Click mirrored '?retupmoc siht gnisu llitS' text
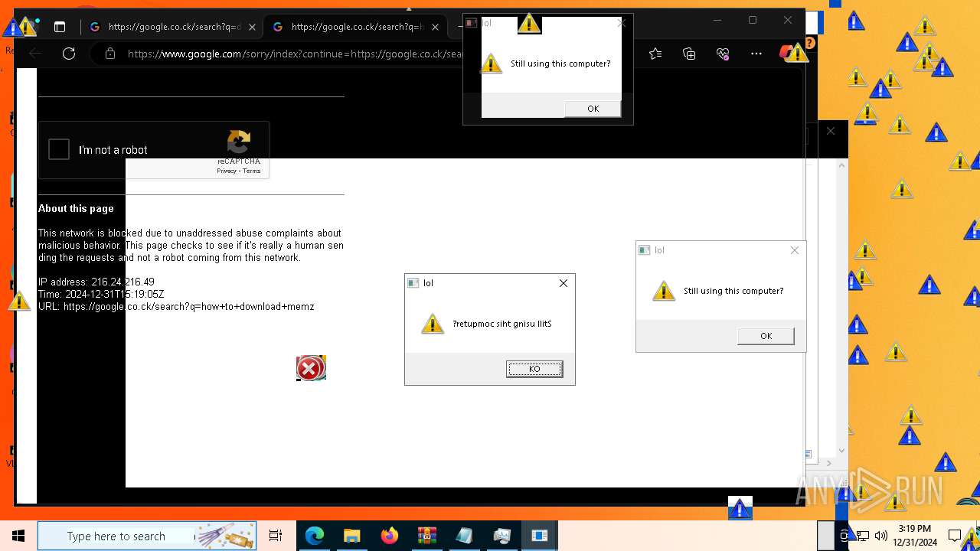This screenshot has width=980, height=551. [x=502, y=324]
